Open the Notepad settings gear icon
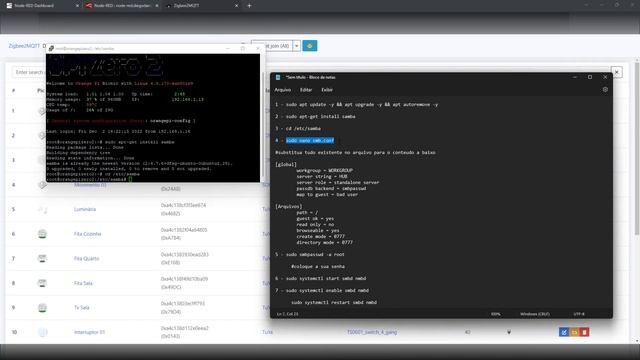640x360 pixels. (x=605, y=90)
